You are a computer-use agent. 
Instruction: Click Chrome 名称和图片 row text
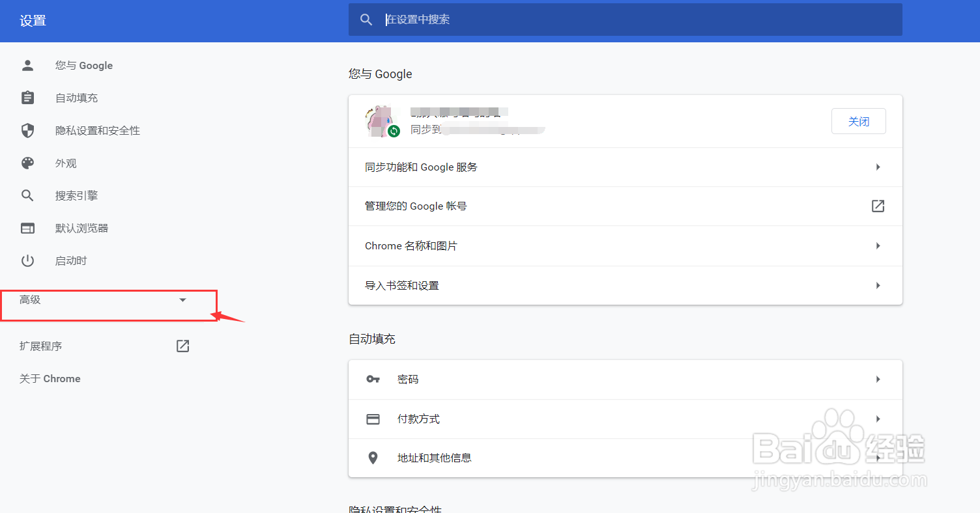pyautogui.click(x=411, y=246)
